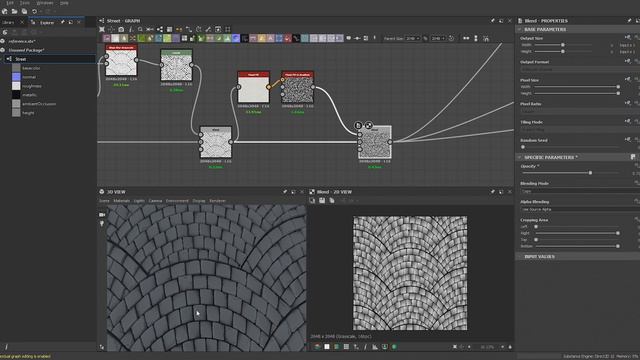Click the light bulb icon in 3D view sidebar

[x=102, y=223]
